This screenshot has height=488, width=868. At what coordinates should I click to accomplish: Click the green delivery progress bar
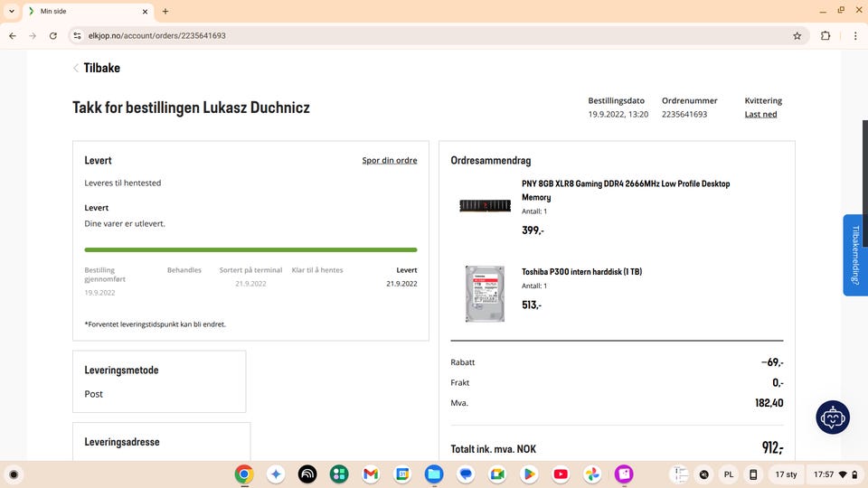click(250, 250)
